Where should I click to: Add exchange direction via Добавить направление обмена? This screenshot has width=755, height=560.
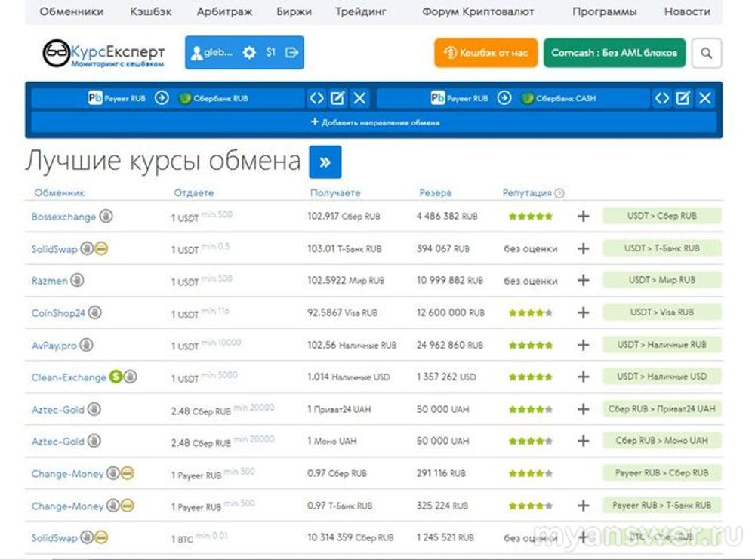pos(374,122)
